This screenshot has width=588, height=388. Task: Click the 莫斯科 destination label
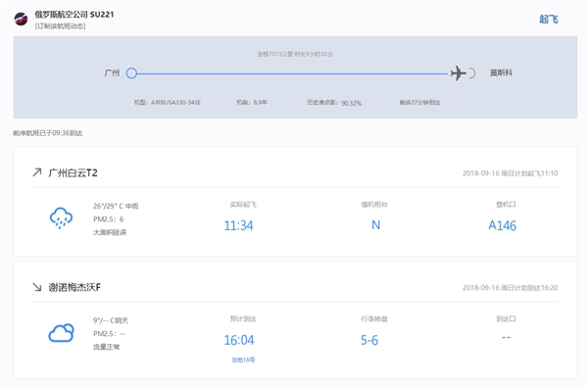point(501,73)
